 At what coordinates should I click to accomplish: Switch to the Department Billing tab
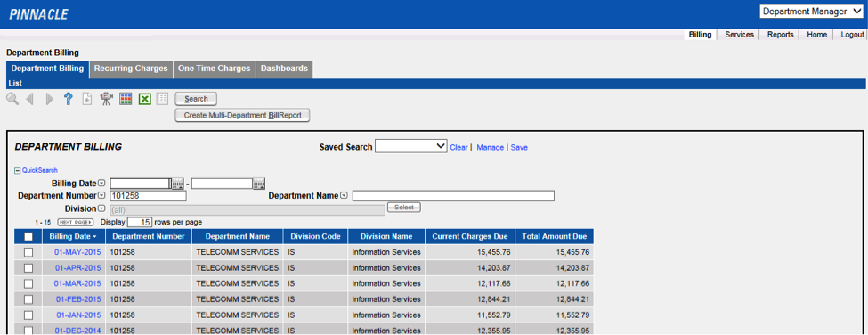click(47, 69)
